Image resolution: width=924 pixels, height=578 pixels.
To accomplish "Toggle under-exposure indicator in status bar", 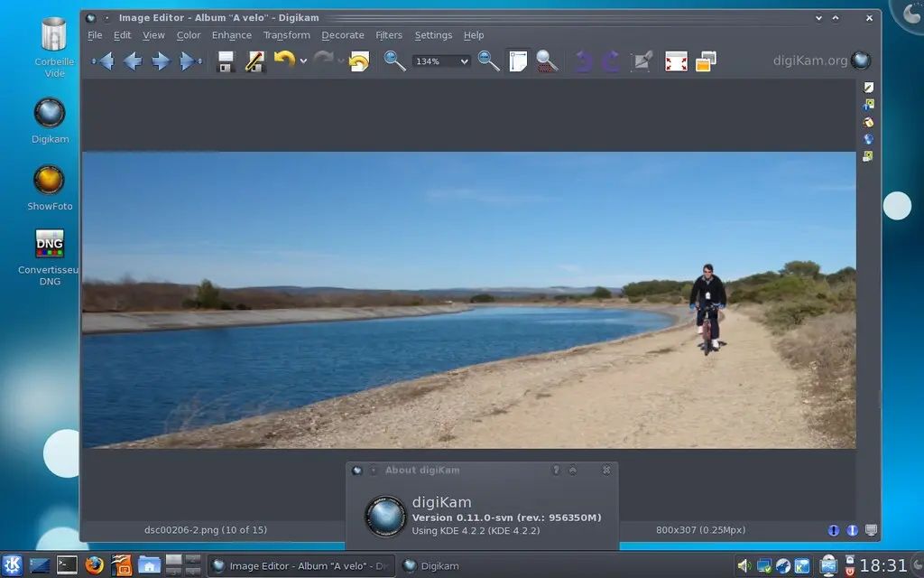I will click(x=834, y=530).
